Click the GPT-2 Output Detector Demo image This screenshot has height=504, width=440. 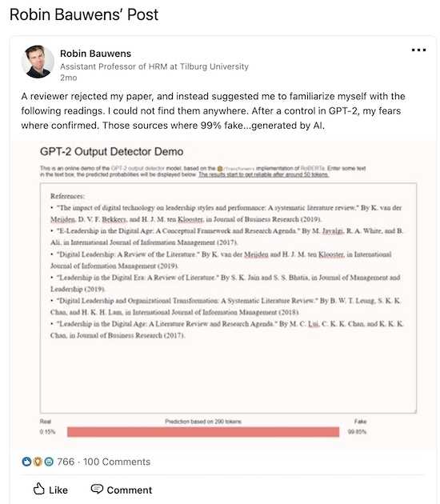[x=223, y=294]
